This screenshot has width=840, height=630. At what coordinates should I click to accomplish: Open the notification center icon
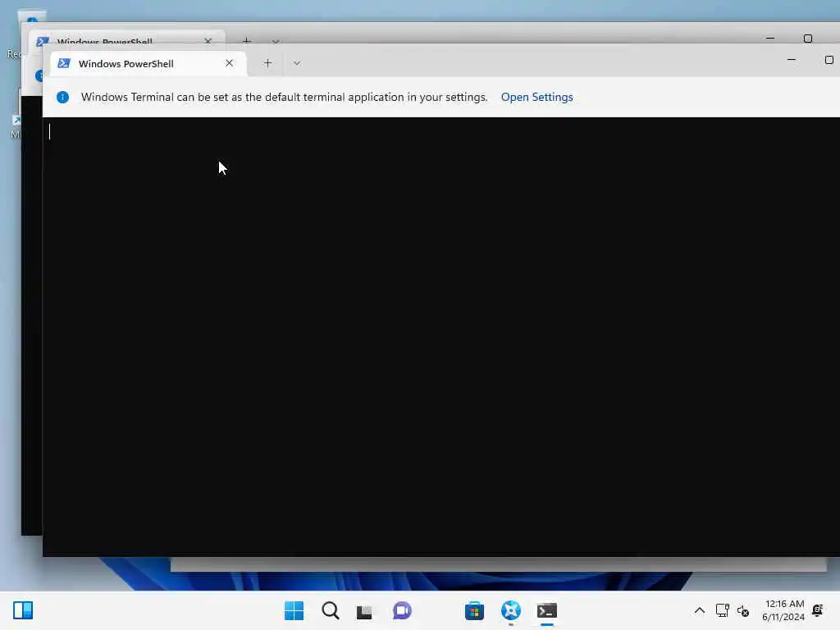(x=818, y=610)
